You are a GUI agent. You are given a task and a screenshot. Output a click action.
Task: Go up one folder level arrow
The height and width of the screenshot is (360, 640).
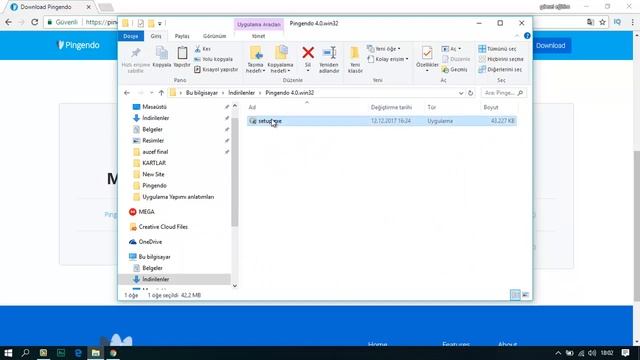click(x=161, y=93)
